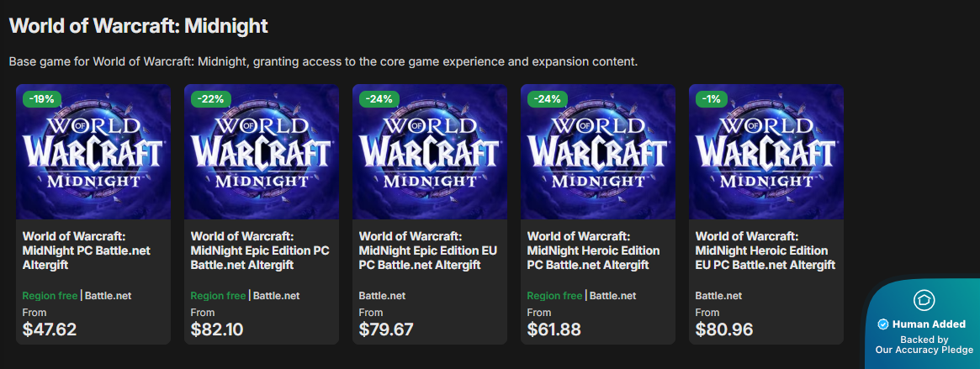Open MidNight Epic Edition PC Battle.net Altergift title

pos(259,251)
